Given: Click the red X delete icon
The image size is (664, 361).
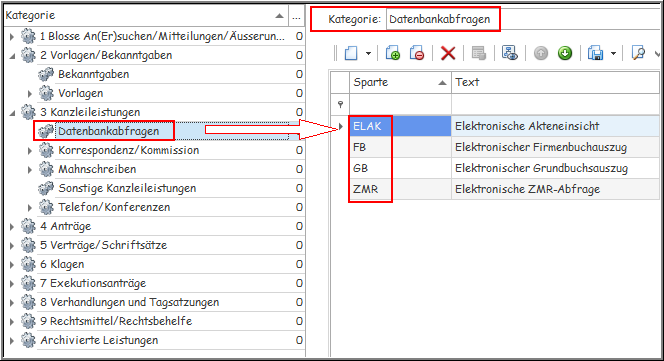Looking at the screenshot, I should pos(448,53).
